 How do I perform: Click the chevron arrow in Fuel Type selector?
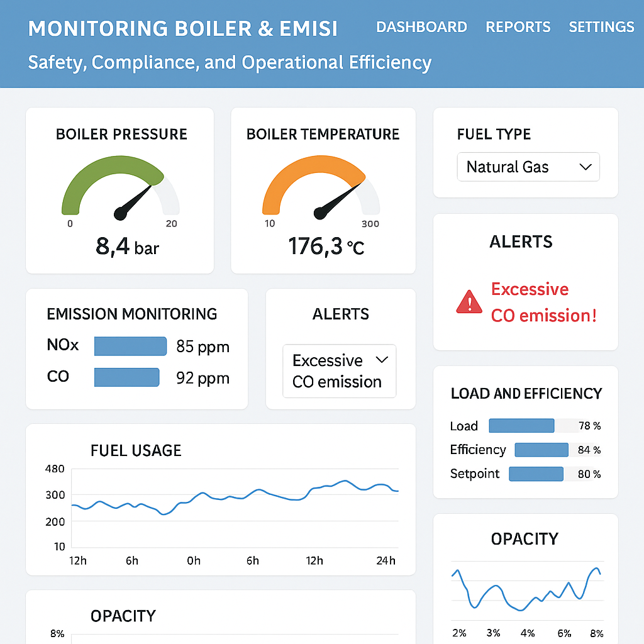coord(586,167)
